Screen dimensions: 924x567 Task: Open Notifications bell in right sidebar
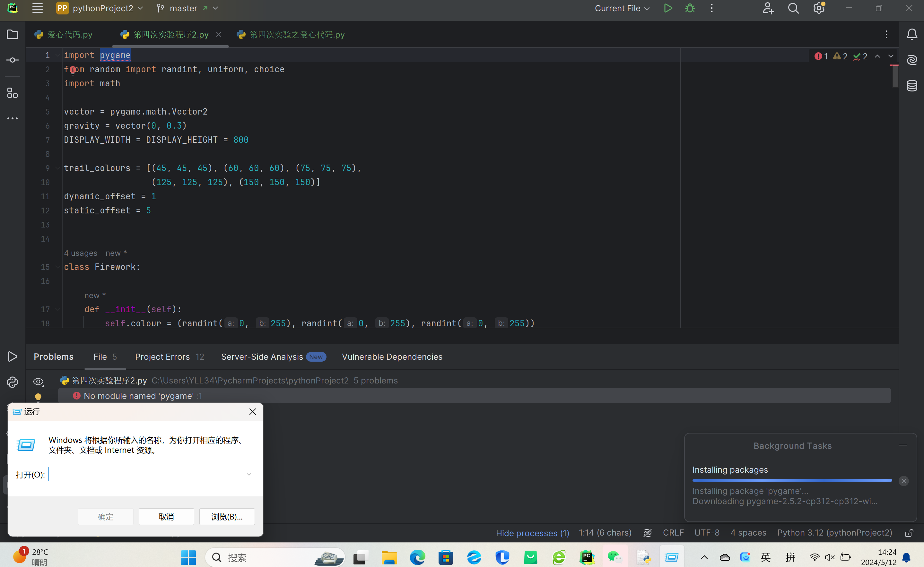[x=912, y=35]
